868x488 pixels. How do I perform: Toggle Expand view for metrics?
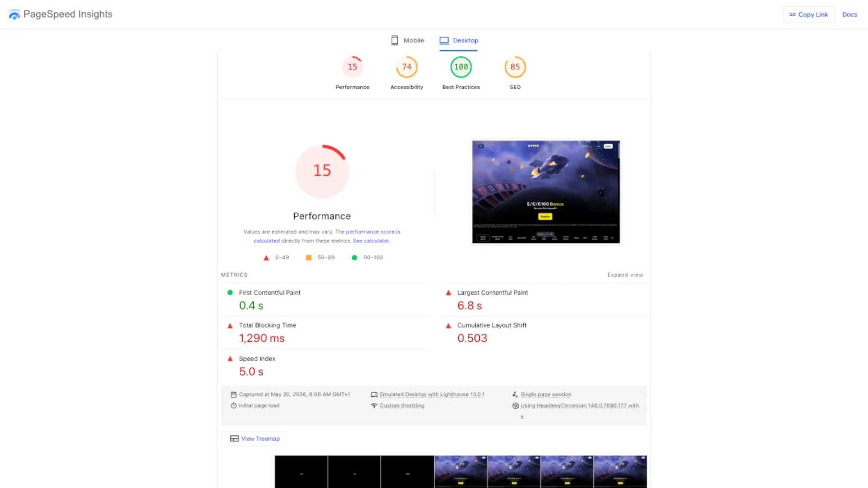[x=625, y=275]
